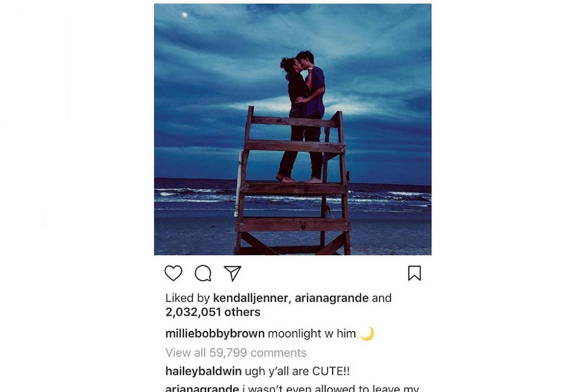Click arianagrande's comment text "i wasn't even allowed"
The height and width of the screenshot is (392, 588).
pyautogui.click(x=328, y=389)
